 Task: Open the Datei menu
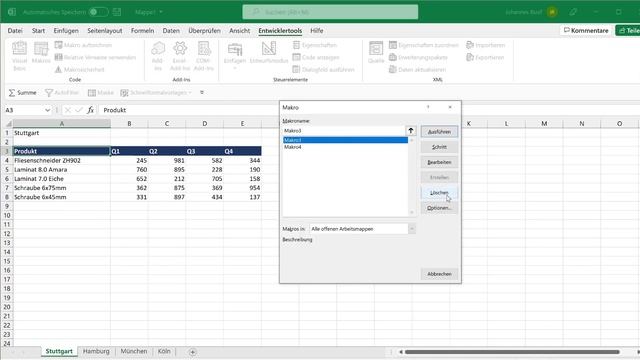click(x=15, y=31)
